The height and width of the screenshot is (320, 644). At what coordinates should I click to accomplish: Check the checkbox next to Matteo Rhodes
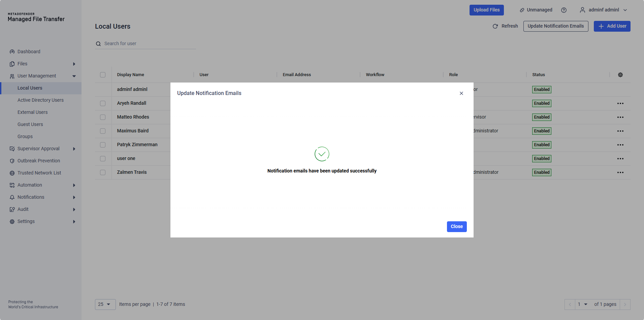103,117
